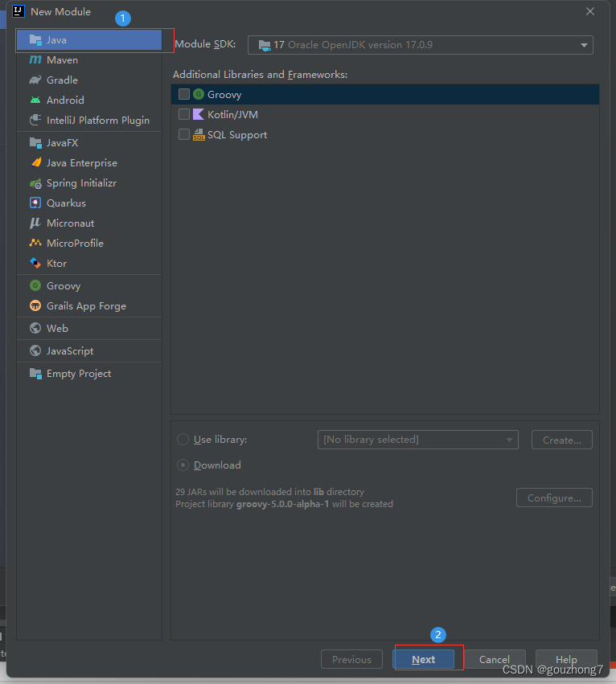Viewport: 616px width, 684px height.
Task: Click the Micronaut label in sidebar
Action: [70, 223]
